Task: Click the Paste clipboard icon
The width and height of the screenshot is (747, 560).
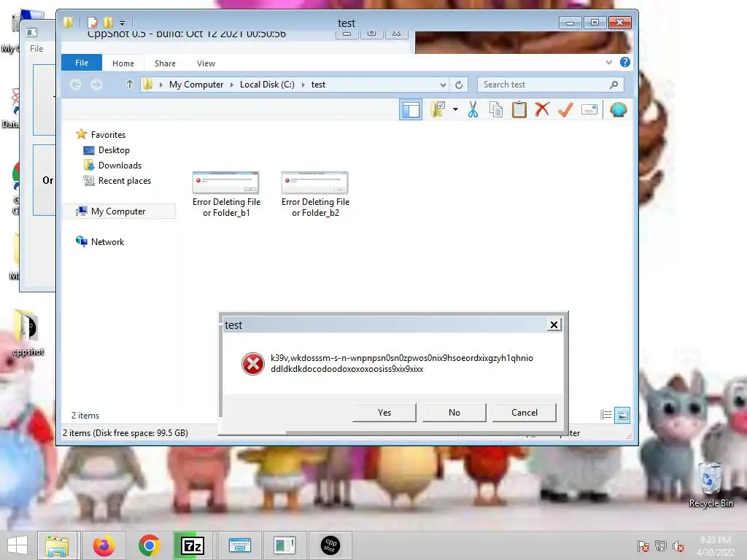Action: [x=519, y=109]
